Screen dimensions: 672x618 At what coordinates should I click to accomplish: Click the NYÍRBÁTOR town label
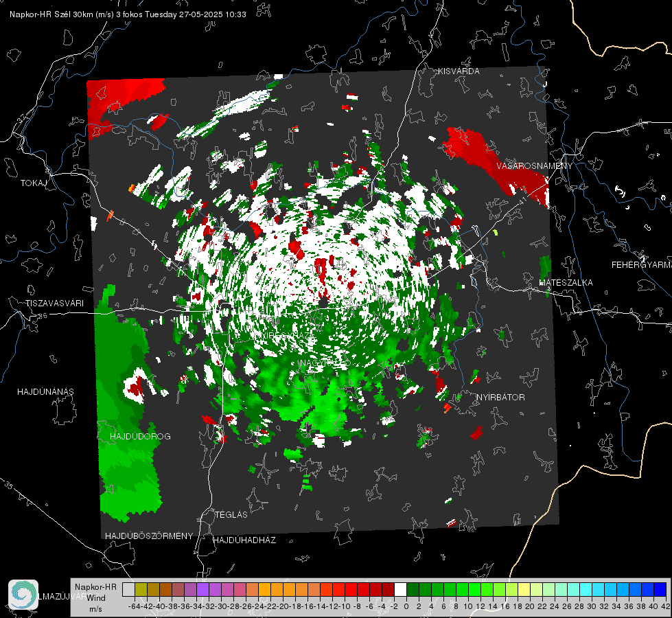pos(500,397)
